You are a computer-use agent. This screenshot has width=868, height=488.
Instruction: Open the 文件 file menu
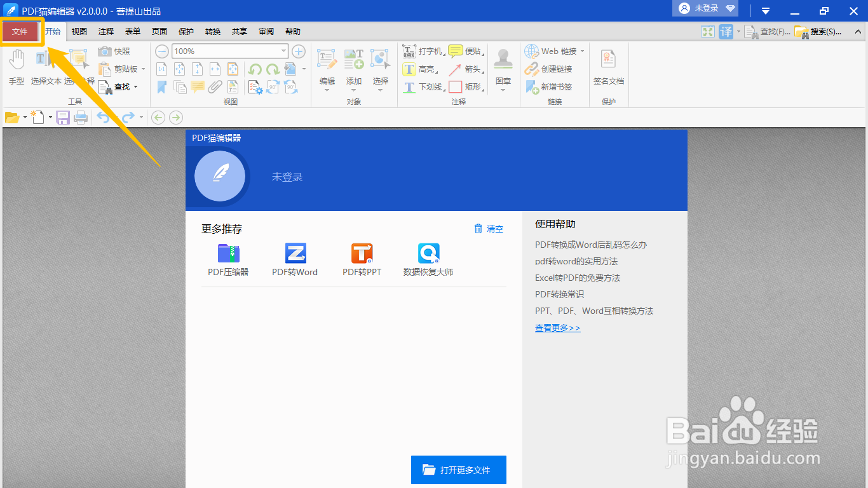[20, 31]
